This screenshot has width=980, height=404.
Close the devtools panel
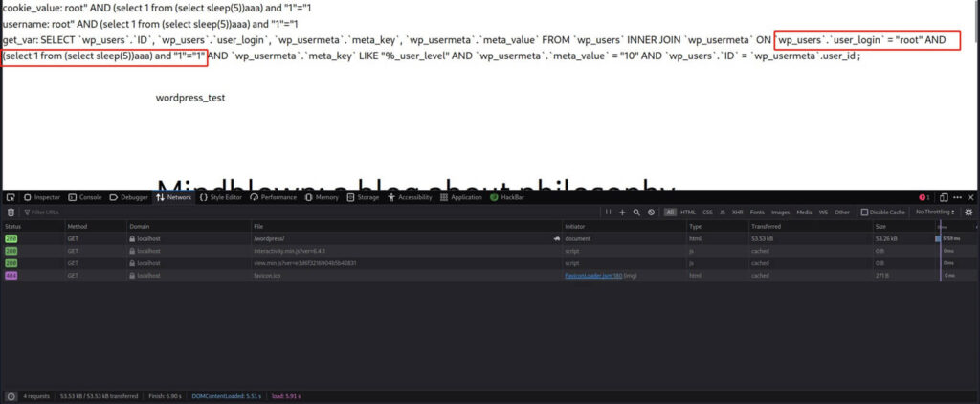(x=970, y=197)
